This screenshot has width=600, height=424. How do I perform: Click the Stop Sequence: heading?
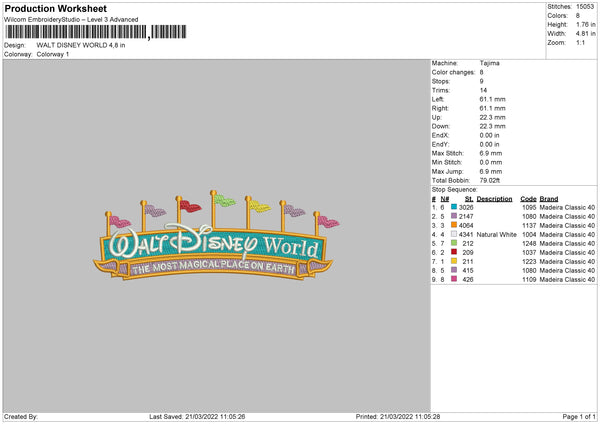point(455,189)
